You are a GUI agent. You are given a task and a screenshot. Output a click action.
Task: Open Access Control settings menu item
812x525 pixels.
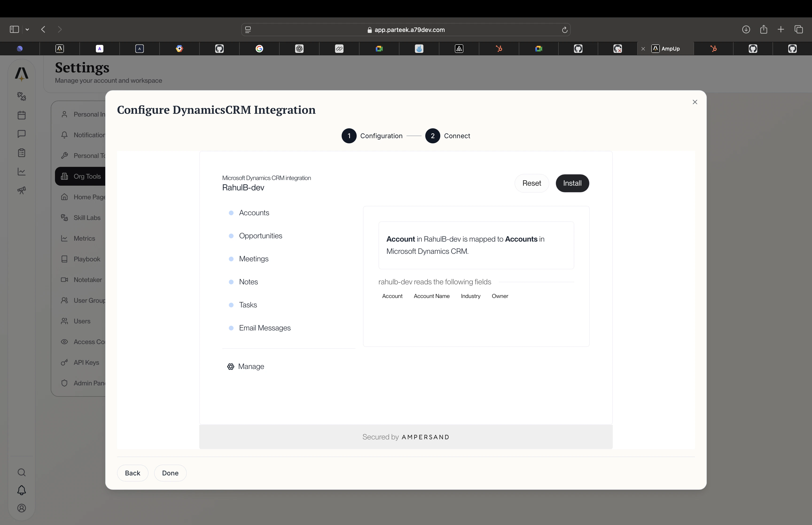(x=80, y=342)
